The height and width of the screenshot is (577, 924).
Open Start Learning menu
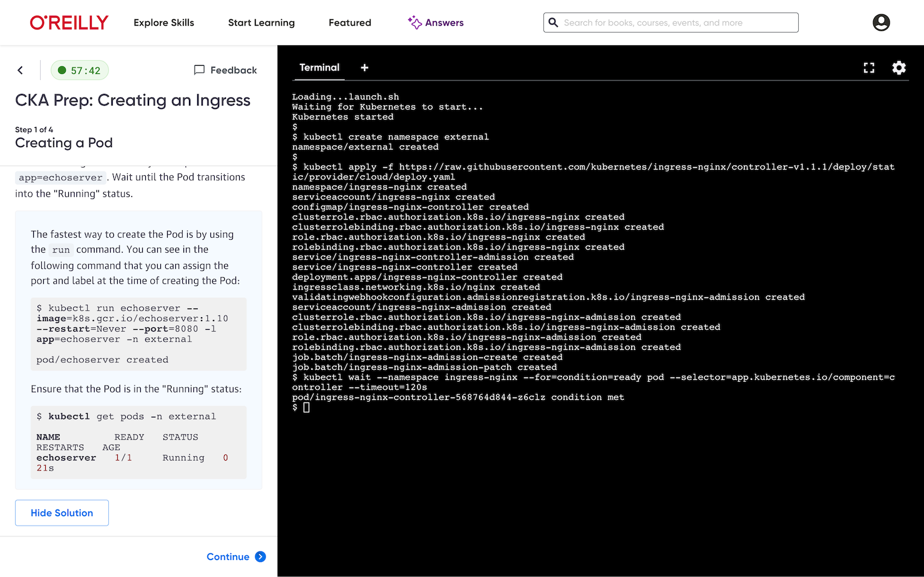261,23
